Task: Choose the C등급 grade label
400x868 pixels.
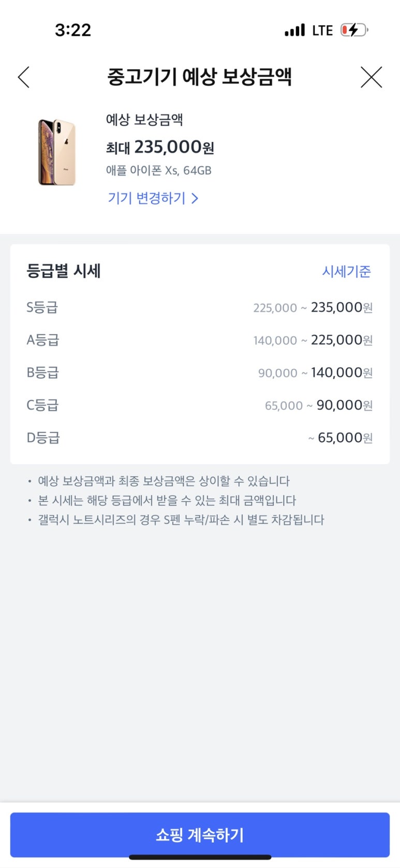Action: coord(42,405)
